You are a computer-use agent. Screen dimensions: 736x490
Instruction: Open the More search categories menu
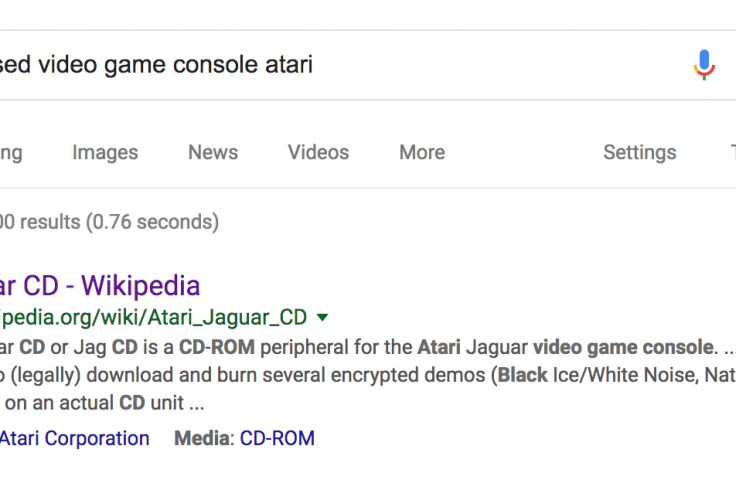coord(422,152)
